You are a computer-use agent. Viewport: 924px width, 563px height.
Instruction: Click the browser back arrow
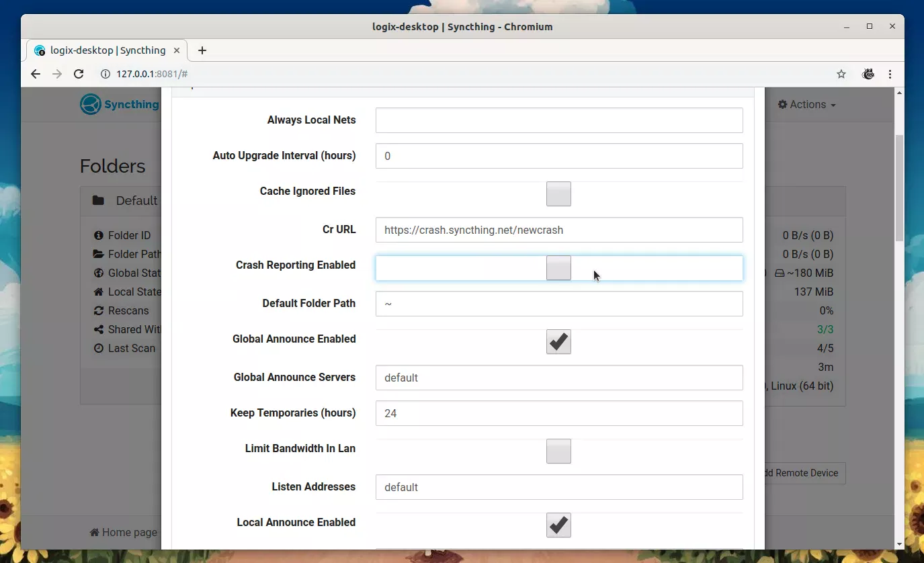pos(36,74)
